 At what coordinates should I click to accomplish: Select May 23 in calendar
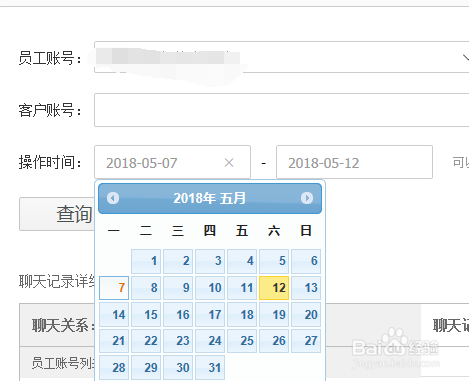pyautogui.click(x=178, y=341)
